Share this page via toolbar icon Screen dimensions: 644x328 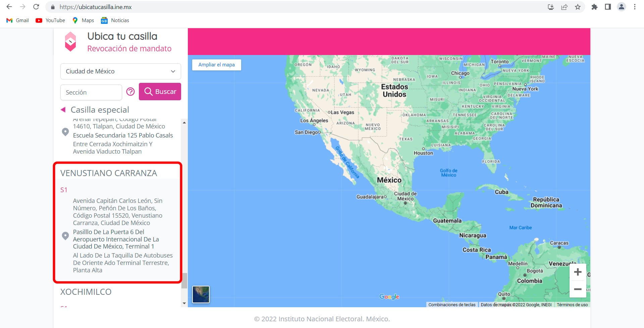point(564,7)
